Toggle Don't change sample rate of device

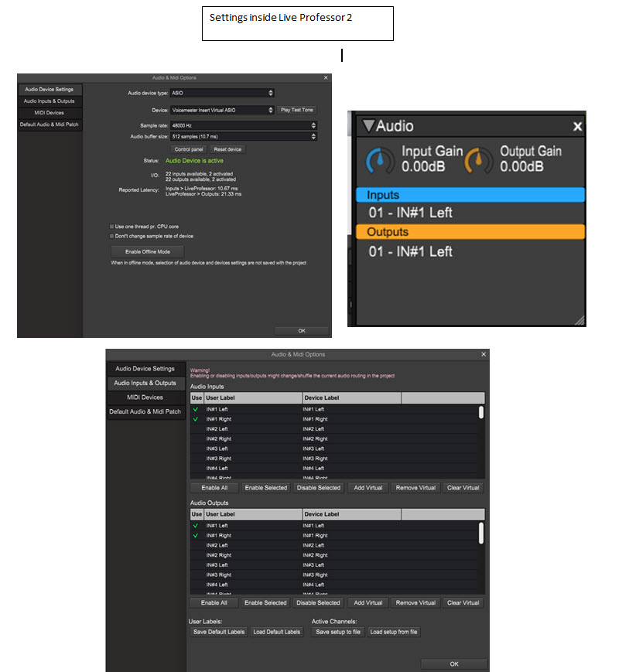click(x=112, y=236)
